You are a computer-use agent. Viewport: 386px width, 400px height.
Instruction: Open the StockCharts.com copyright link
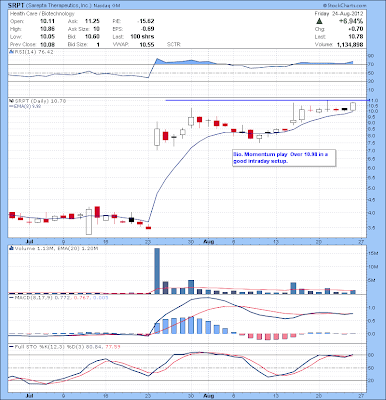click(344, 6)
